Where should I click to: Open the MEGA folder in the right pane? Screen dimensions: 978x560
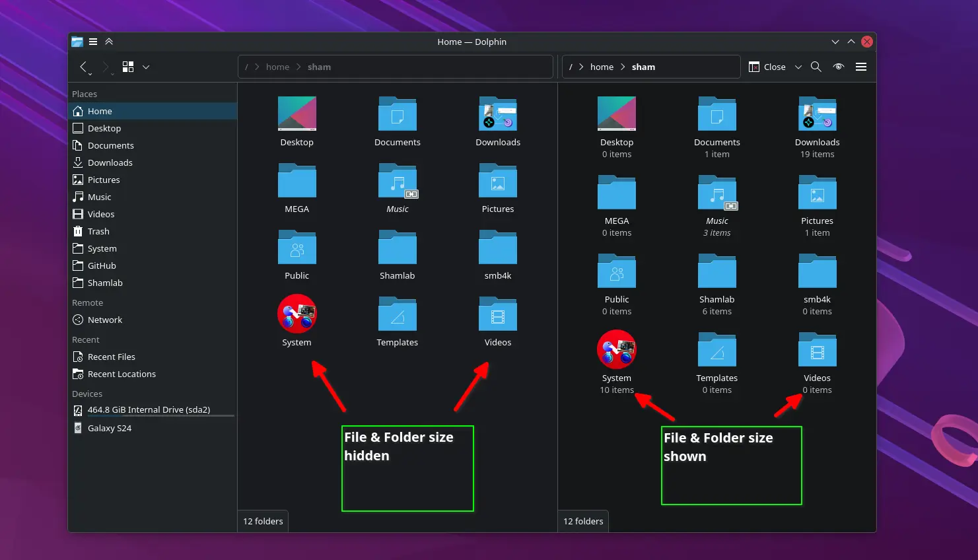tap(616, 192)
